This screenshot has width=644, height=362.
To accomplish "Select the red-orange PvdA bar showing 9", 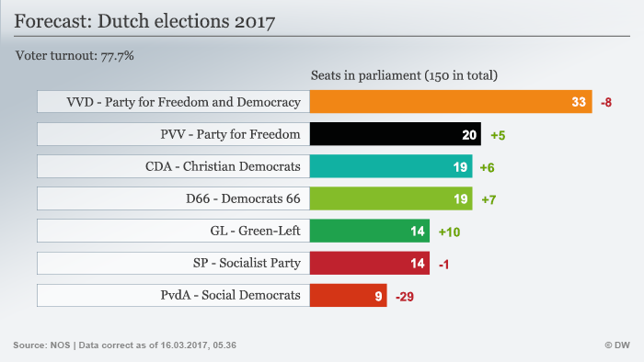I will [349, 295].
